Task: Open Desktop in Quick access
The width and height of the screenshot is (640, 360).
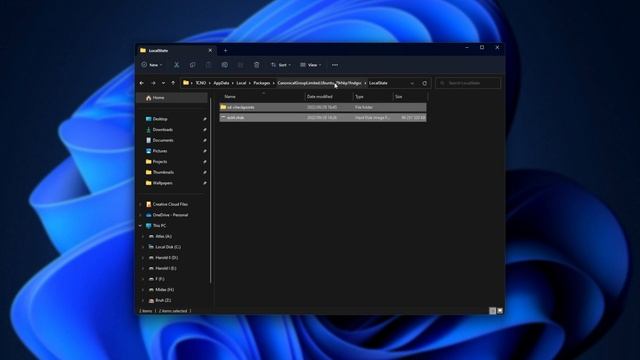Action: (160, 119)
